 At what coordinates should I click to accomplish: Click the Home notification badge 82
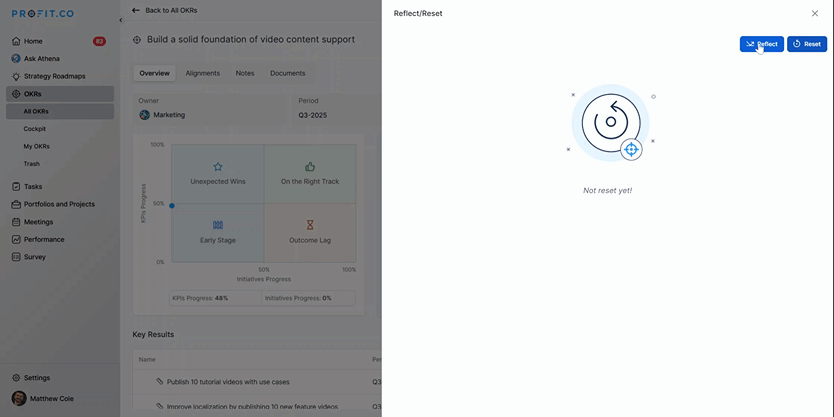(x=99, y=41)
